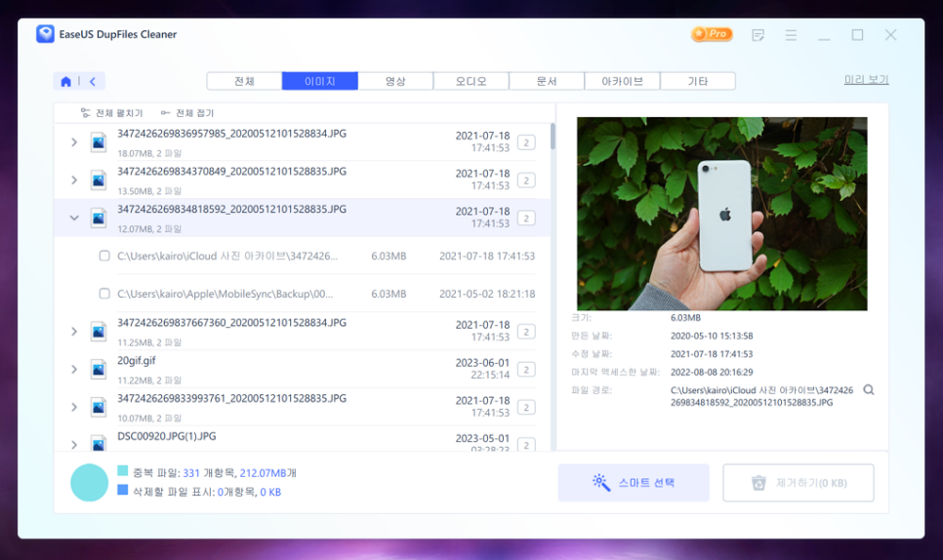Viewport: 943px width, 560px height.
Task: Click the 18.07MB, 2 파일 size label
Action: (x=149, y=153)
